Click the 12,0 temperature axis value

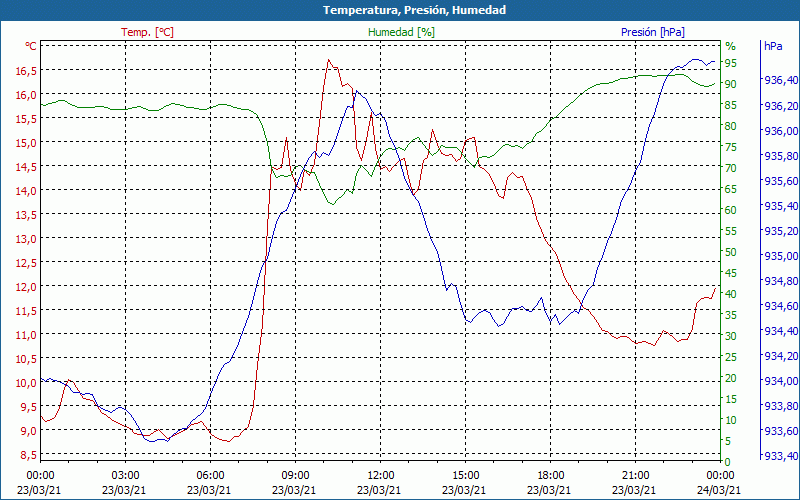(26, 286)
